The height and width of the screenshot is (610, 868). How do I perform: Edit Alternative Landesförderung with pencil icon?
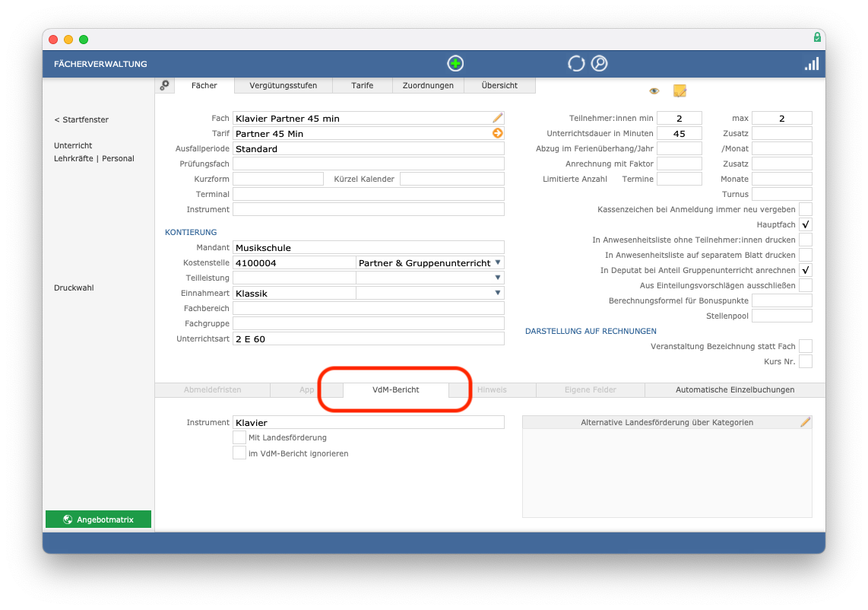[805, 422]
